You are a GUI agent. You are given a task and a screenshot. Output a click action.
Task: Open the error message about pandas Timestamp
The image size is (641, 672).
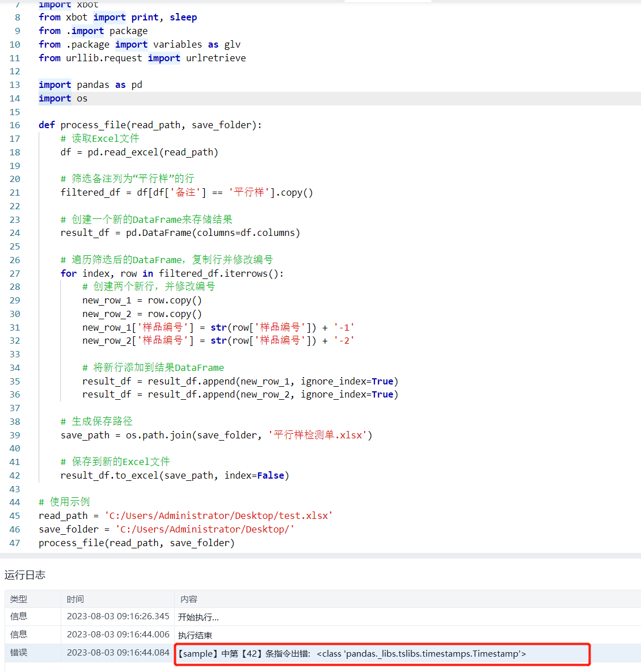pos(352,654)
